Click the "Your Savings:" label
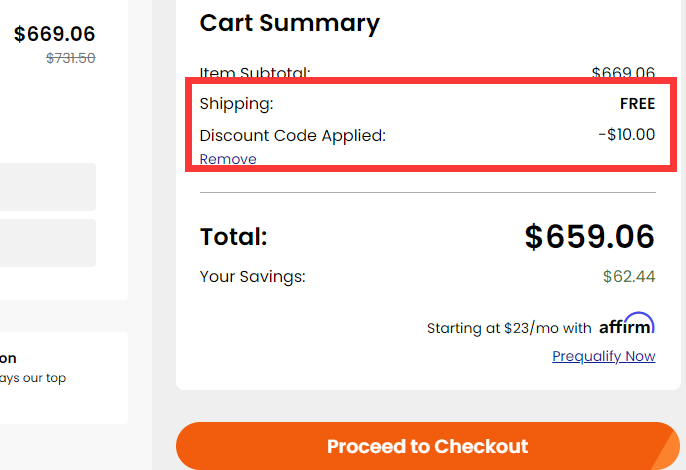The width and height of the screenshot is (686, 470). tap(252, 276)
